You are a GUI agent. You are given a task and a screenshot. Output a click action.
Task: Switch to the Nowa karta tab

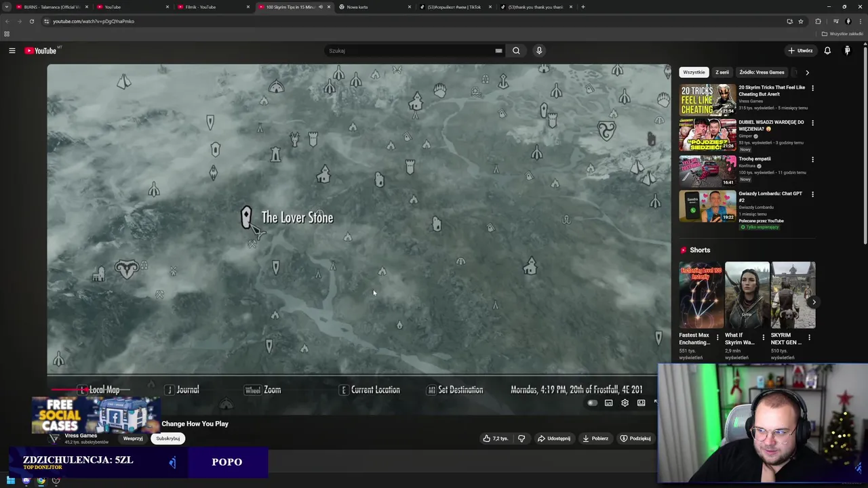(x=374, y=7)
